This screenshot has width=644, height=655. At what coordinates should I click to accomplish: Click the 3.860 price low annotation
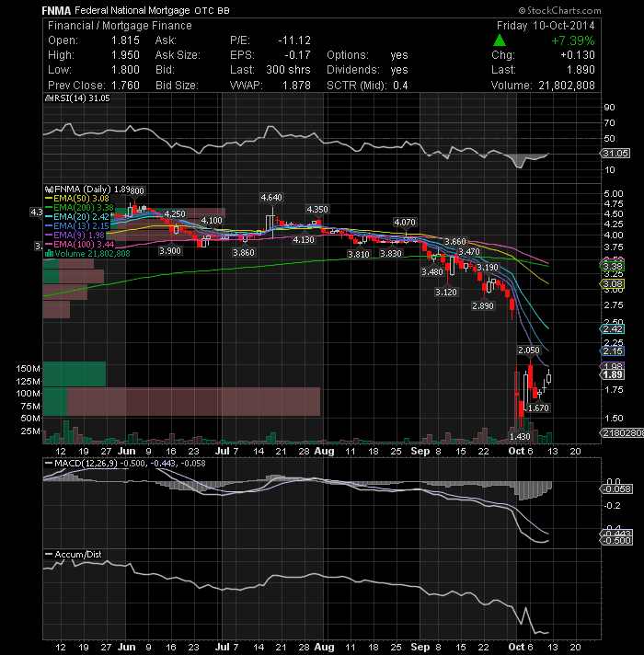pos(244,253)
